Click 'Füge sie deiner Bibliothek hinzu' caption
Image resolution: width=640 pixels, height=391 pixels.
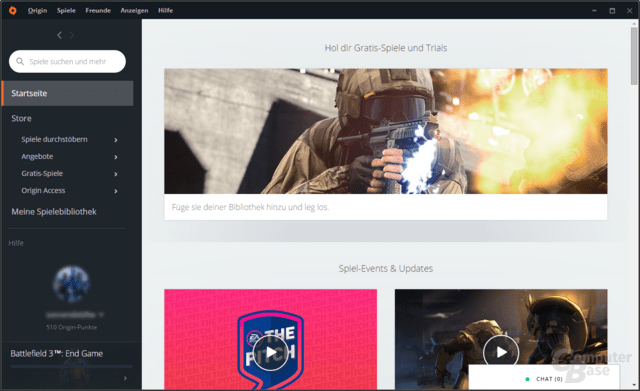click(250, 207)
